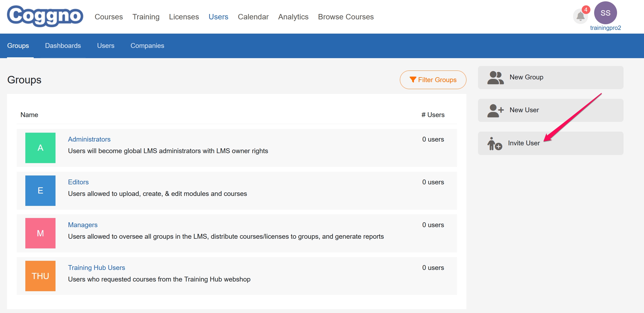Image resolution: width=644 pixels, height=313 pixels.
Task: Open the Managers group link
Action: [83, 225]
